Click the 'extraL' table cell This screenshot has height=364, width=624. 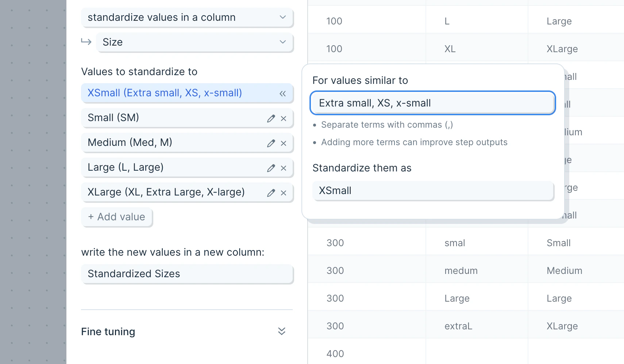(x=458, y=326)
